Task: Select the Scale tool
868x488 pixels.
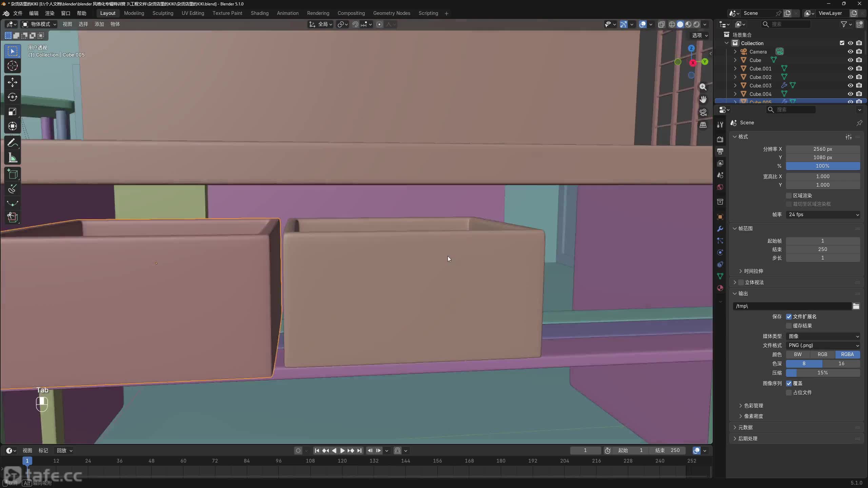Action: (13, 112)
